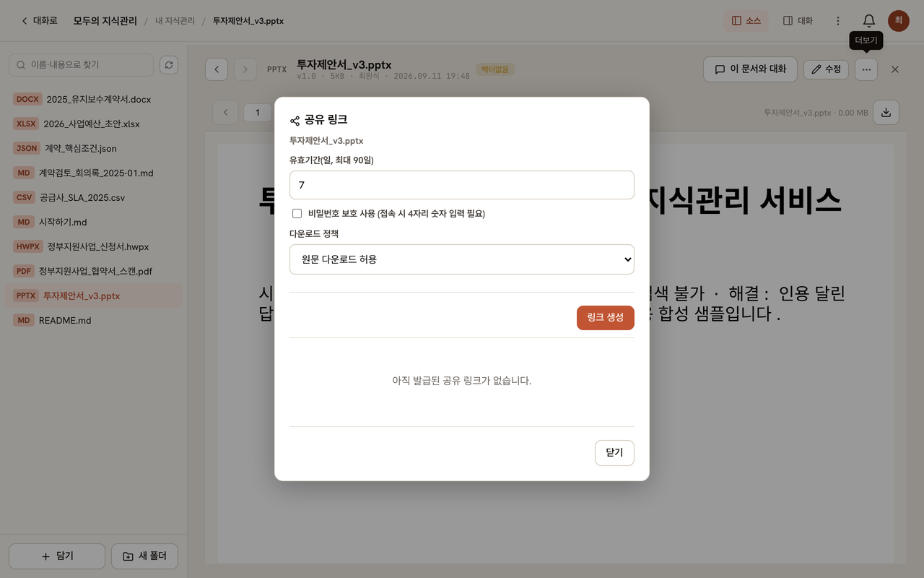
Task: Click the refresh icon beside search box
Action: 169,65
